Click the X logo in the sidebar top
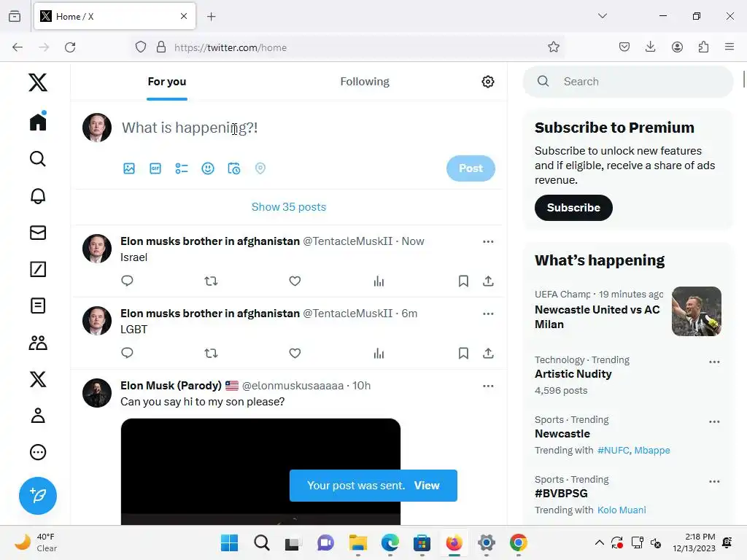This screenshot has height=560, width=747. click(38, 82)
